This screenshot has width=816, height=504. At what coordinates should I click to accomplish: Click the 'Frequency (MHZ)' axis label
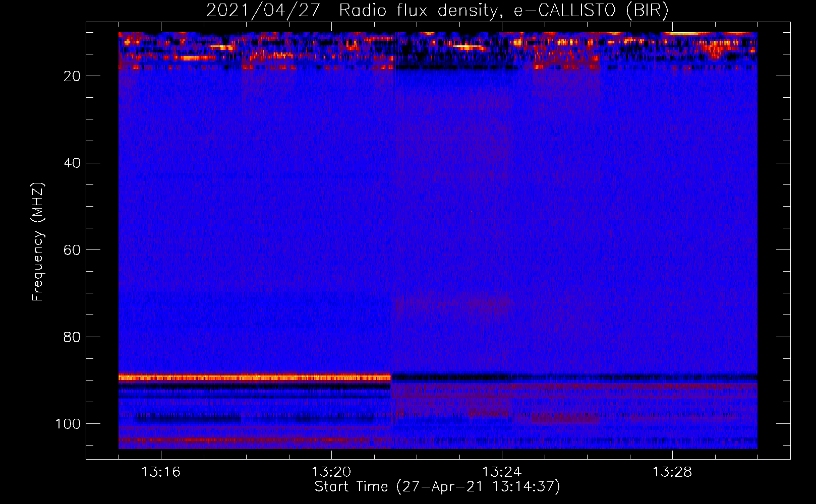tap(38, 242)
